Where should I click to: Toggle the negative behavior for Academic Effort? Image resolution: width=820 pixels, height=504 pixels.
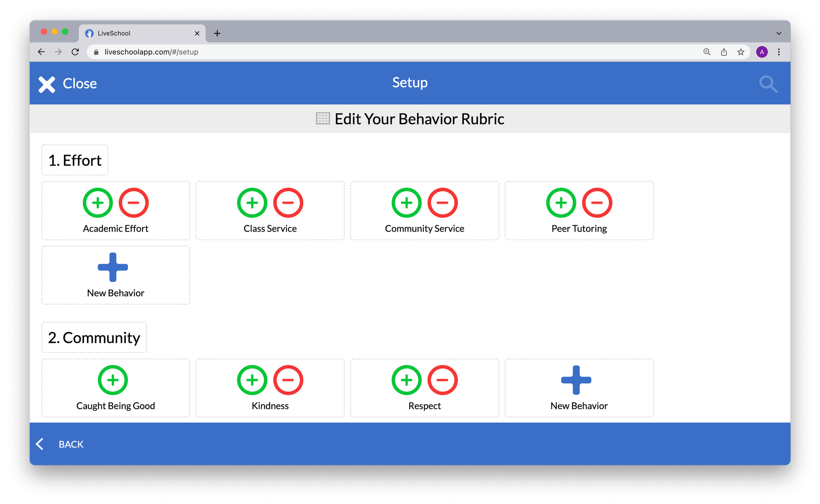[x=133, y=203]
